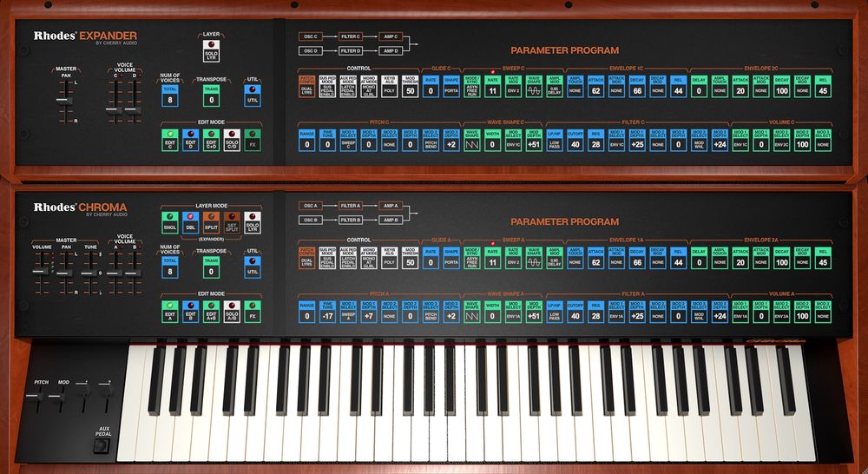Click the Expander Master Pan slider

(x=64, y=101)
